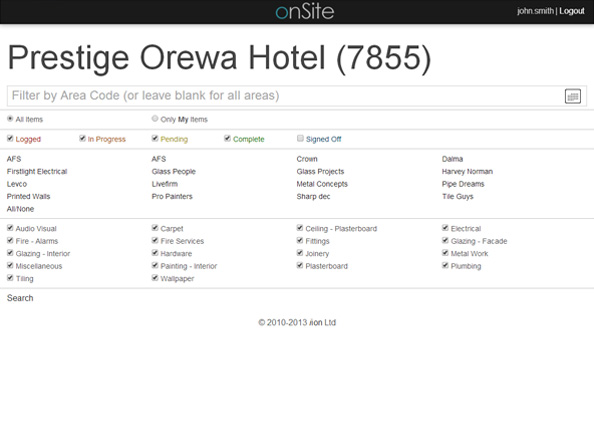Click the area code picker icon
594x433 pixels.
pos(572,96)
